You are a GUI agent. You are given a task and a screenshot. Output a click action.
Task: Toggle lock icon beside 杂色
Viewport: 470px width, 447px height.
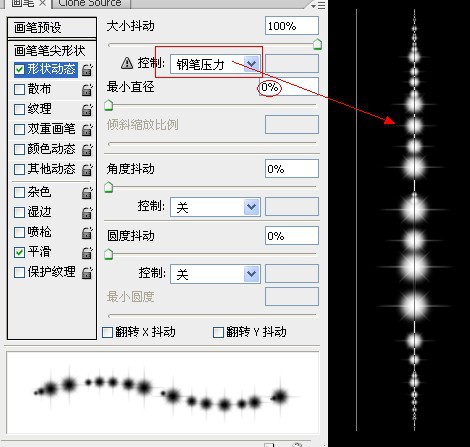coord(87,193)
